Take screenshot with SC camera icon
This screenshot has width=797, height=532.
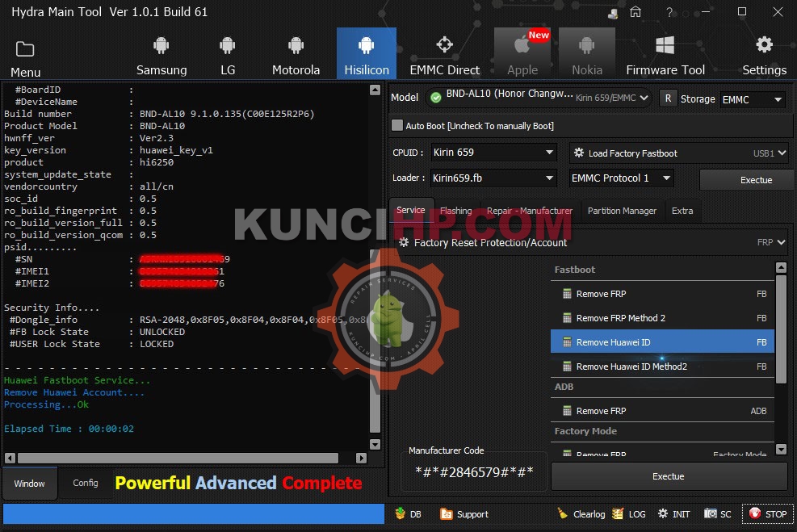710,513
